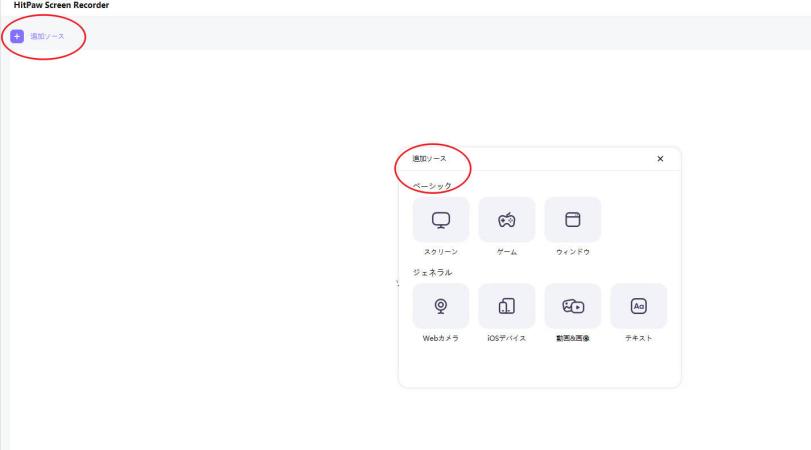Select the スクリーン (Screen) source icon
The height and width of the screenshot is (450, 811).
point(441,220)
